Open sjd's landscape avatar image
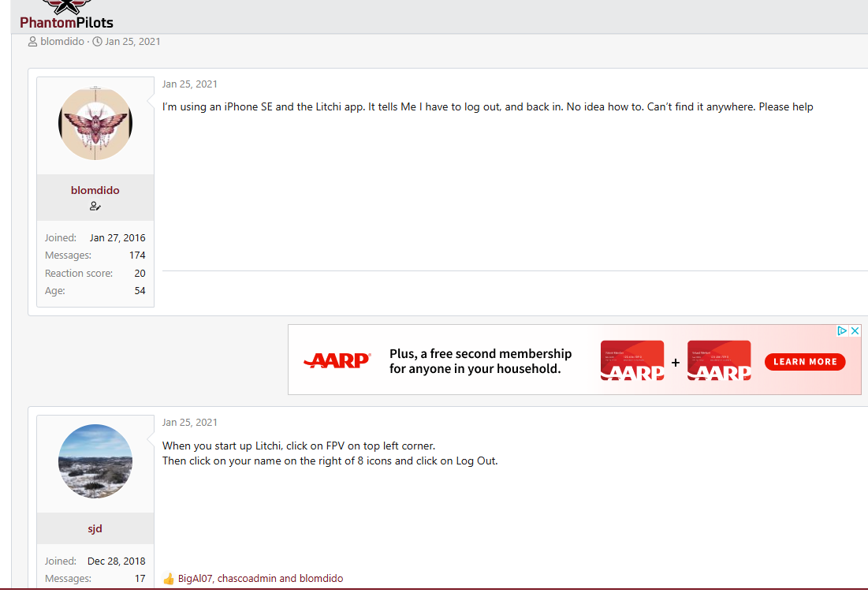 point(95,461)
